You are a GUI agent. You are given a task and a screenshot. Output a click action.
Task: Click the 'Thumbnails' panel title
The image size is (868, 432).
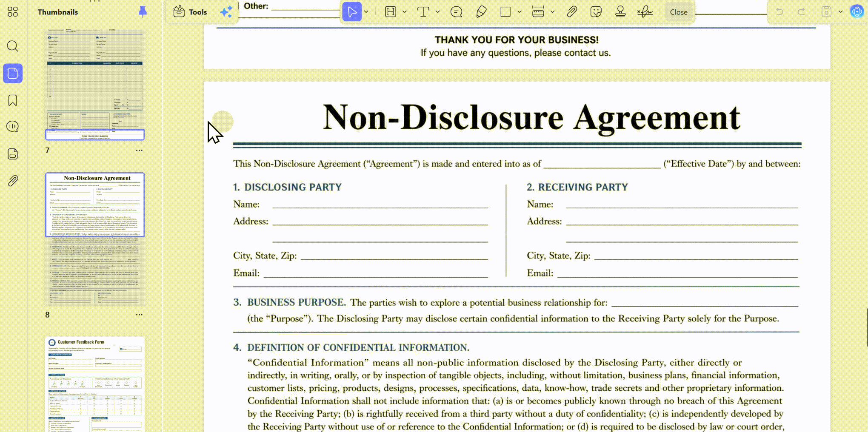pyautogui.click(x=58, y=12)
